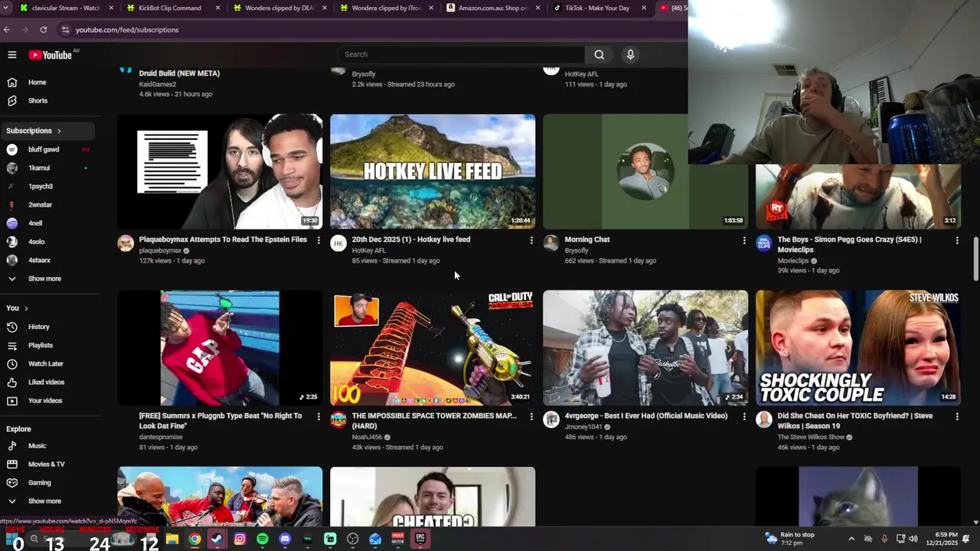
Task: Click the YouTube search input field
Action: click(x=461, y=54)
